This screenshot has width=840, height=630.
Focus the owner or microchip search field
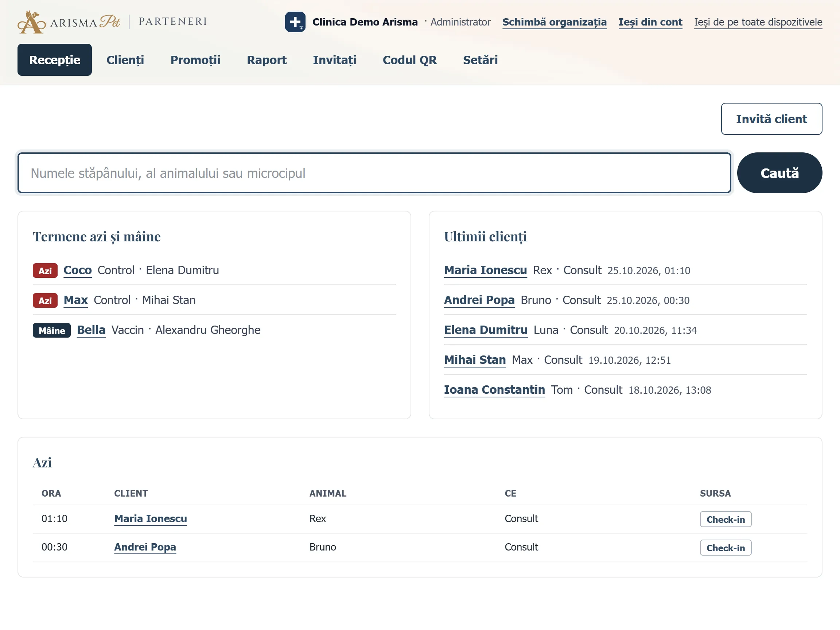click(374, 173)
